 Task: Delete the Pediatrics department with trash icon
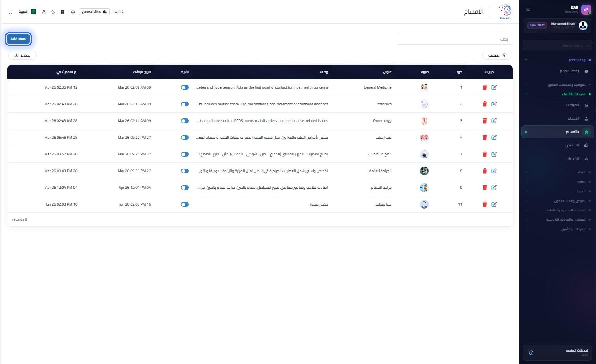pyautogui.click(x=484, y=104)
